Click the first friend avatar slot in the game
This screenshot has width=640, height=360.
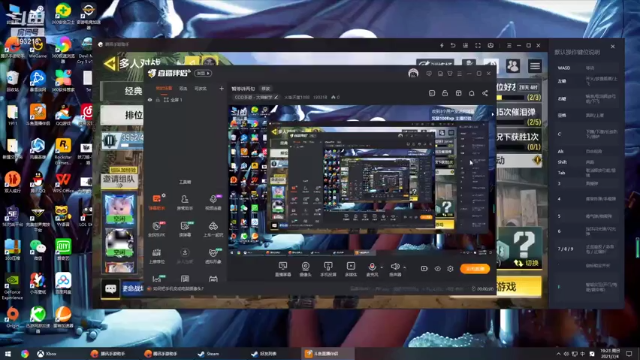(119, 209)
